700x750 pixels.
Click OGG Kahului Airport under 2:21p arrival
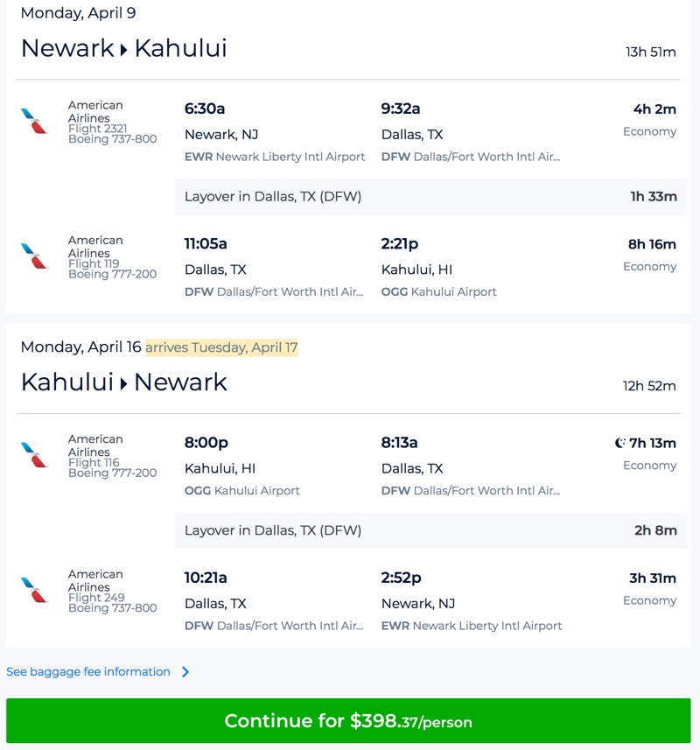click(x=439, y=291)
